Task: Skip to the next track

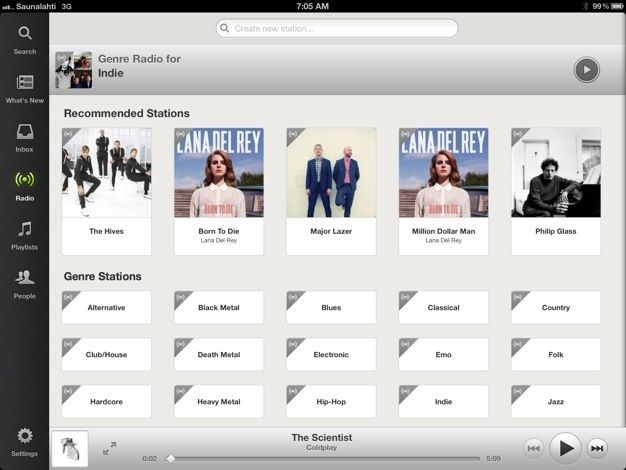Action: [597, 448]
